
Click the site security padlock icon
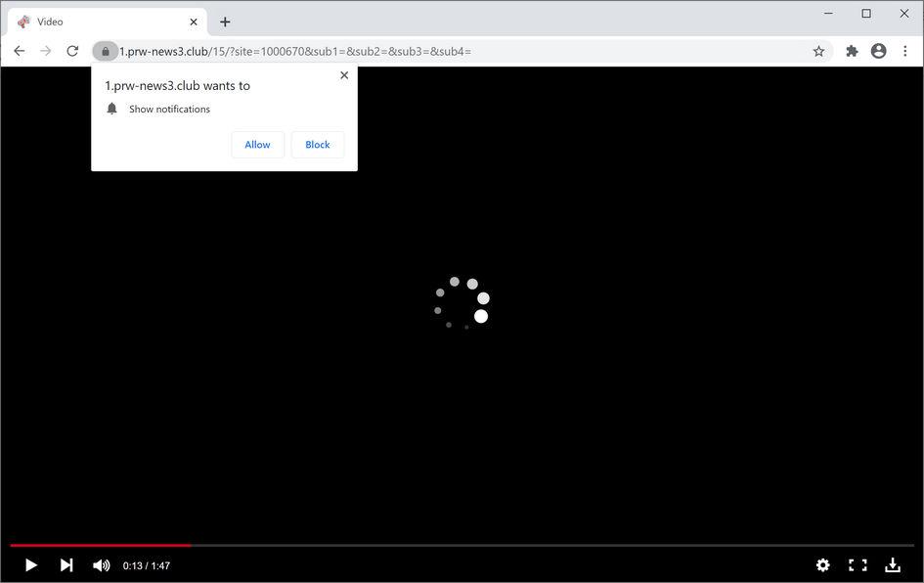[x=106, y=51]
